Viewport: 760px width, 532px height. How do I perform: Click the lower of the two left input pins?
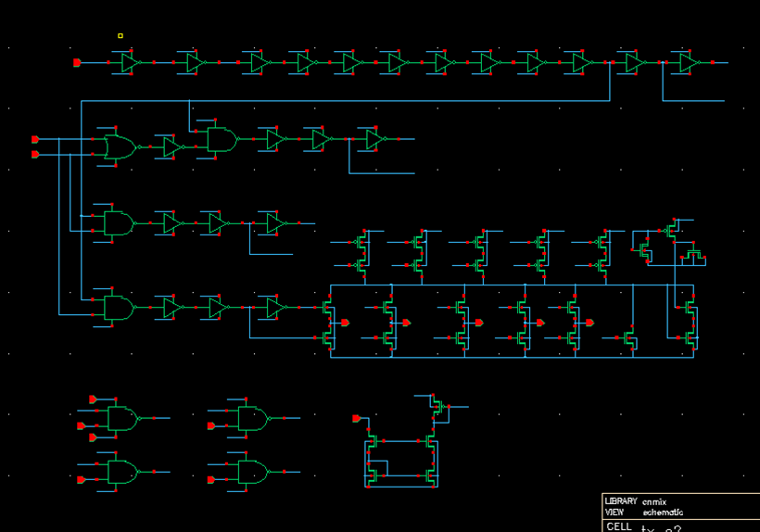(35, 154)
